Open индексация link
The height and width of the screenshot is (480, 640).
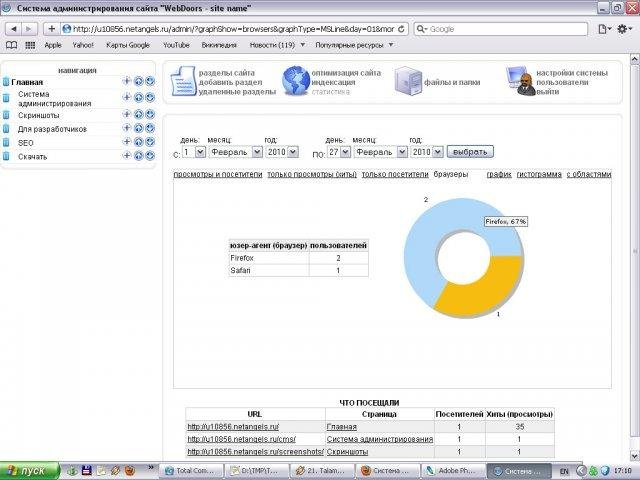pyautogui.click(x=333, y=82)
